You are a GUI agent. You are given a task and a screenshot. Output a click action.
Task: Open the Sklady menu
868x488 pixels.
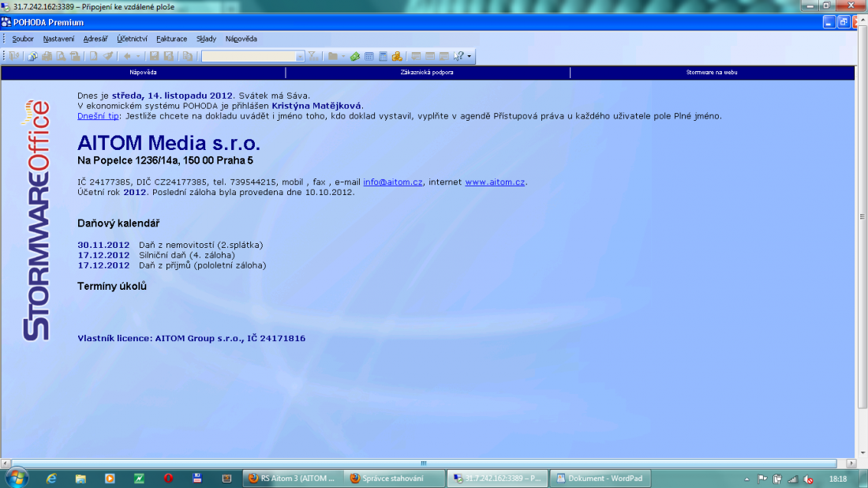tap(206, 39)
